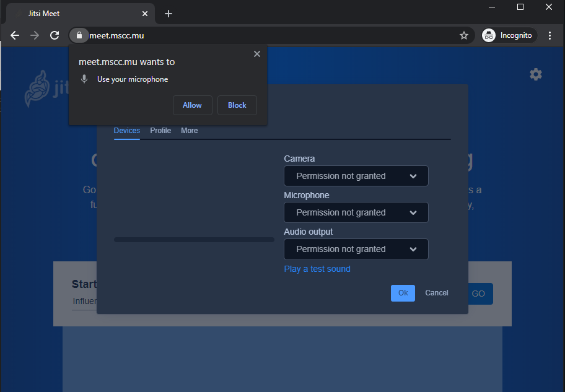Reload the meet.mscc.mu page

55,35
